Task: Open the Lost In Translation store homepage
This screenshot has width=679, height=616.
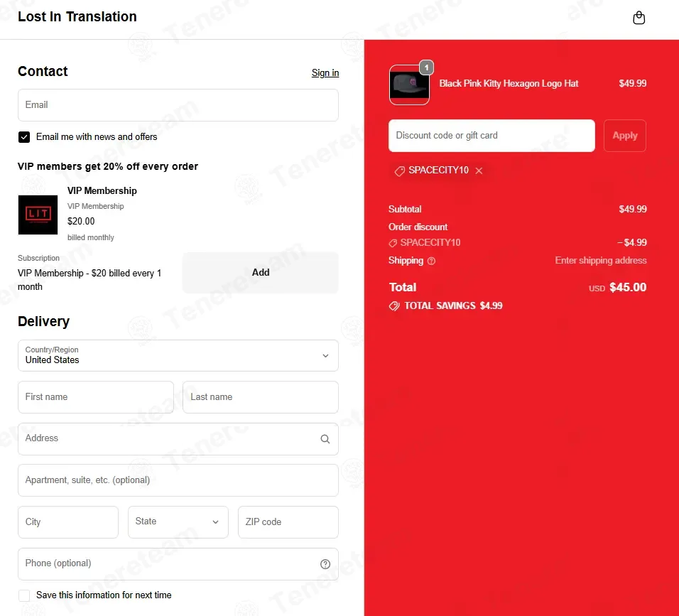Action: (x=77, y=16)
